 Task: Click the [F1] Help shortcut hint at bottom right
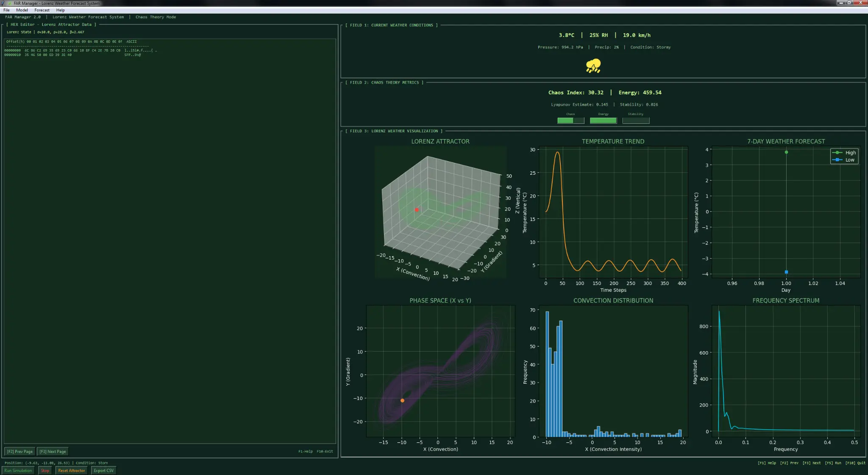(x=767, y=463)
